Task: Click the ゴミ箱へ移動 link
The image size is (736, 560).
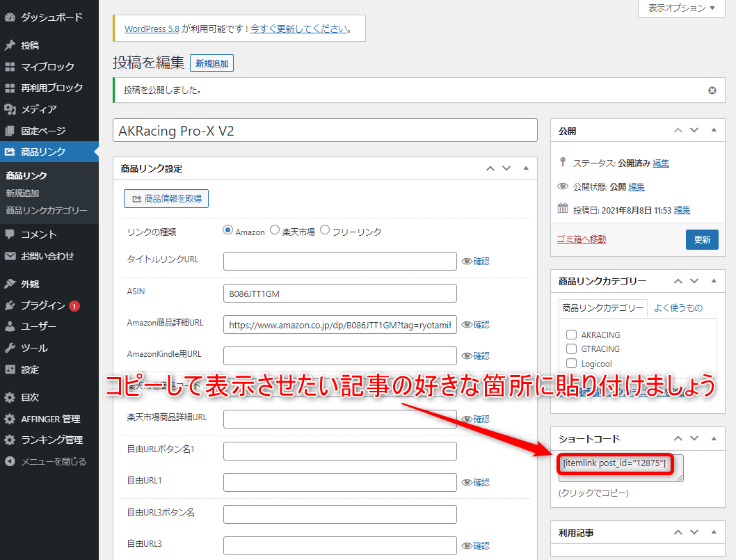Action: click(582, 239)
